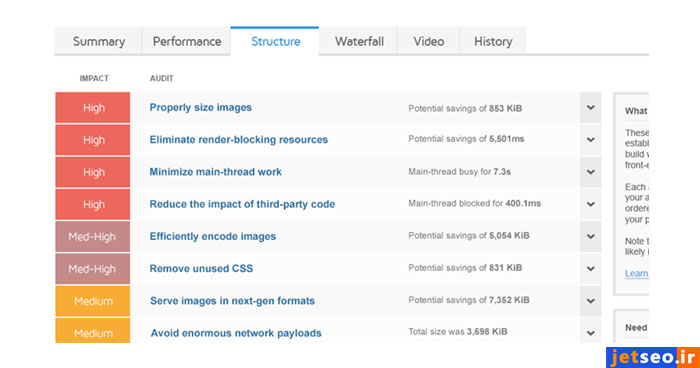700x368 pixels.
Task: Click Medium badge for next-gen formats
Action: (93, 301)
